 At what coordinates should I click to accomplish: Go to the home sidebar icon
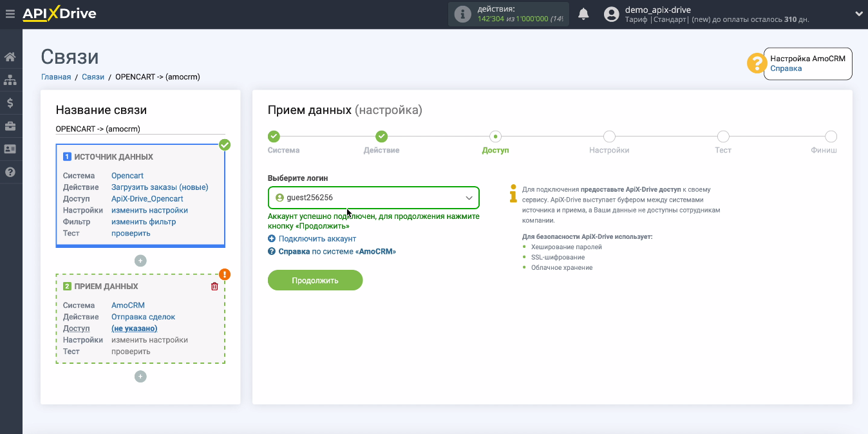(10, 57)
